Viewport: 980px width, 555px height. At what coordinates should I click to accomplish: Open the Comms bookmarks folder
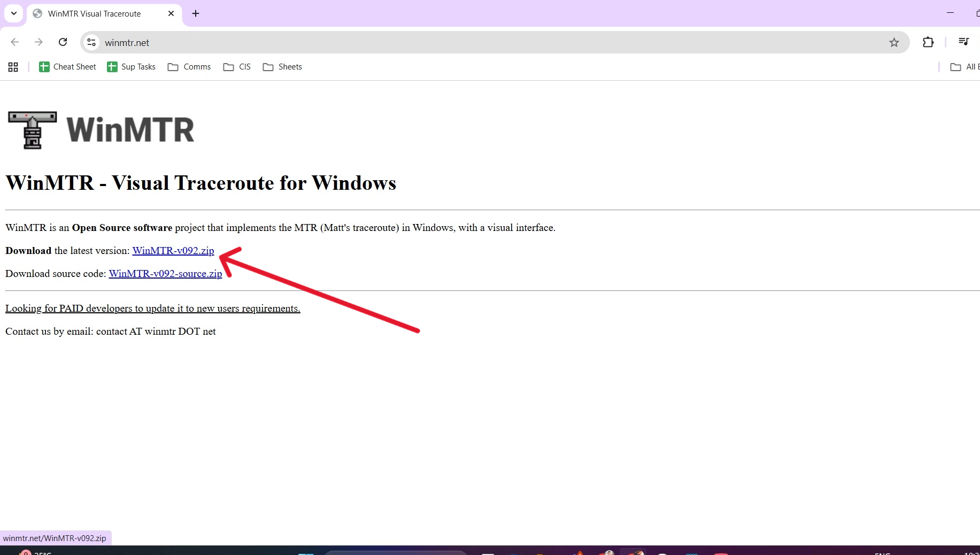pyautogui.click(x=189, y=67)
